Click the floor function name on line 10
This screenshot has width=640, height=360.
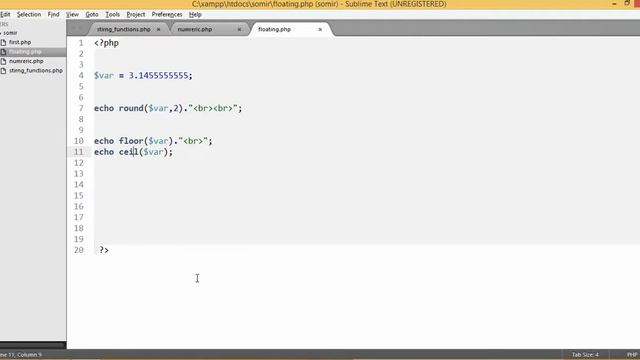tap(131, 141)
